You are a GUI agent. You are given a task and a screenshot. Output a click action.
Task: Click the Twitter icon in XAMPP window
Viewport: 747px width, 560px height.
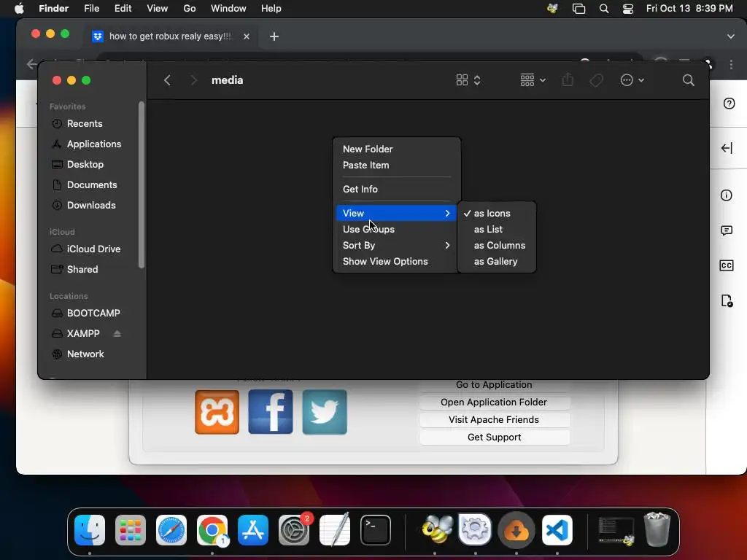tap(325, 412)
